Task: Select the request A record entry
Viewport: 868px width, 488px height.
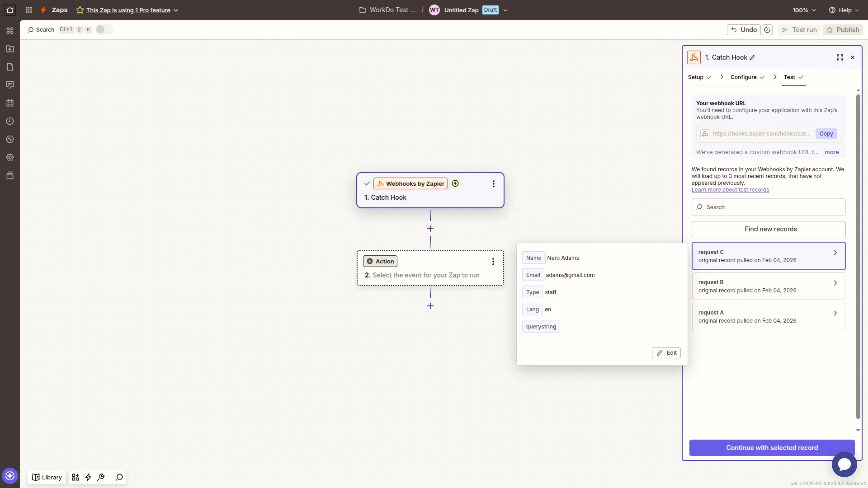Action: click(768, 316)
